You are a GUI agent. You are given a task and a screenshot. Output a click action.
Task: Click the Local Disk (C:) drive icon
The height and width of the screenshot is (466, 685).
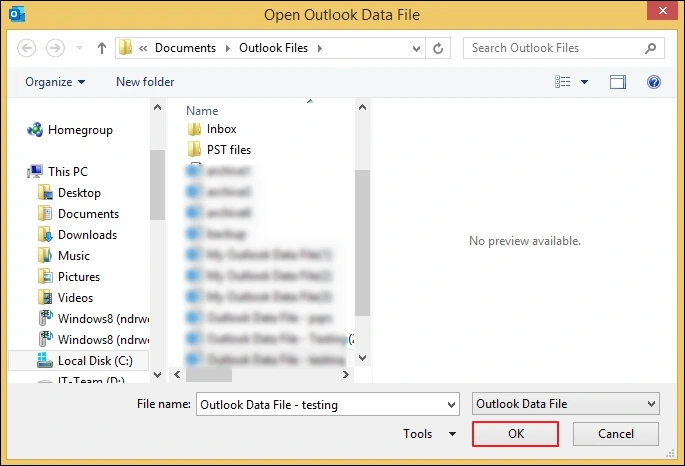[x=45, y=360]
